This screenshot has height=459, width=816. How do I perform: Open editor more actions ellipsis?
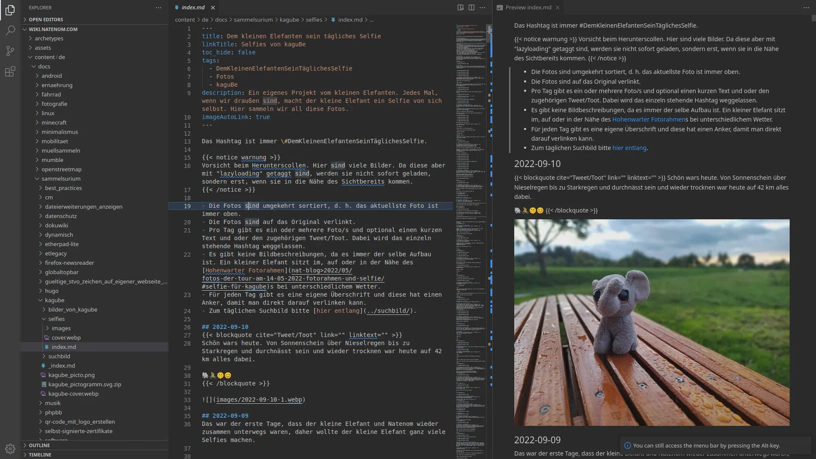(x=483, y=8)
